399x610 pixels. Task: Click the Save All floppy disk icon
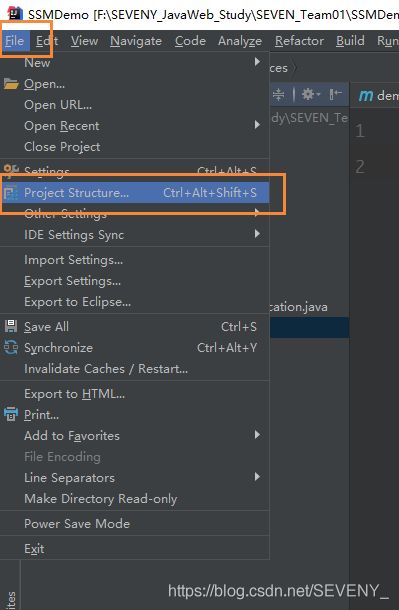click(x=11, y=326)
